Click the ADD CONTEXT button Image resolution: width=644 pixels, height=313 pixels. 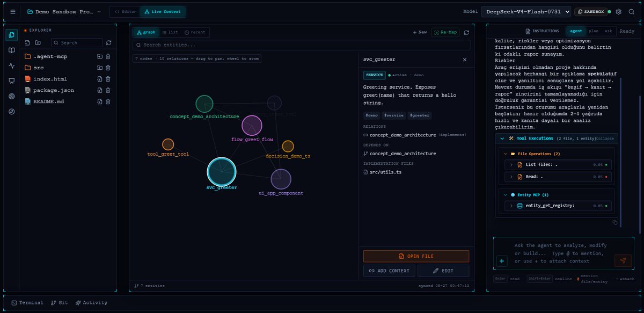point(389,271)
